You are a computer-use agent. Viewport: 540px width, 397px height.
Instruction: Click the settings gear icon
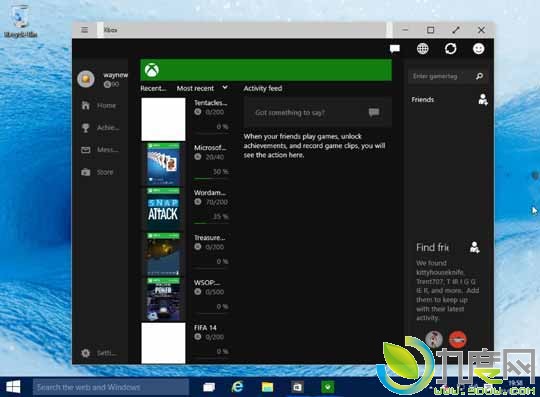tap(85, 353)
